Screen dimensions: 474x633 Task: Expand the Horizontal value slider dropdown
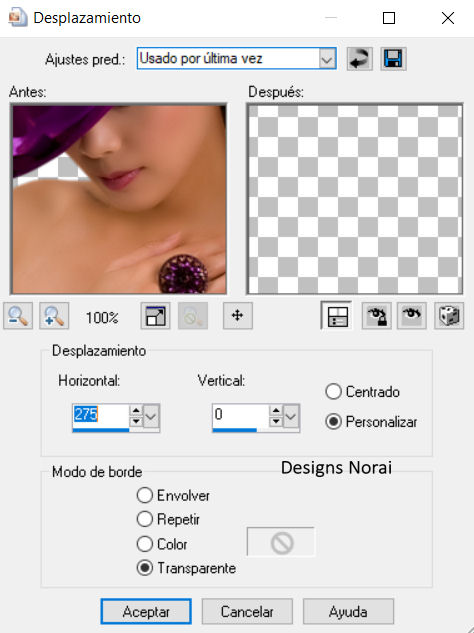tap(151, 417)
